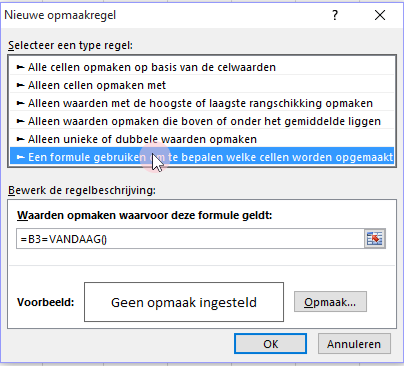
Task: Confirm the rule with OK
Action: coord(270,344)
